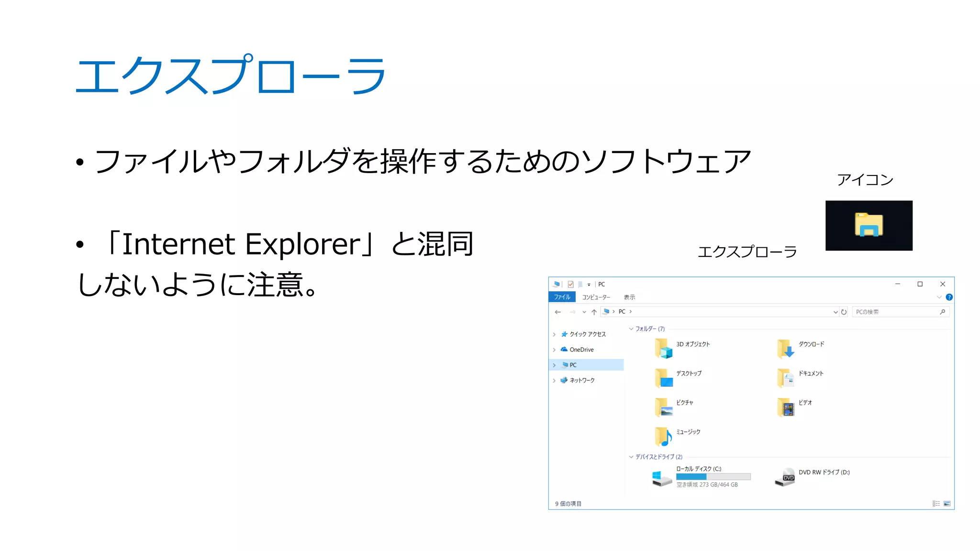This screenshot has height=551, width=980.
Task: Switch to the コンピューター ribbon tab
Action: tap(596, 297)
